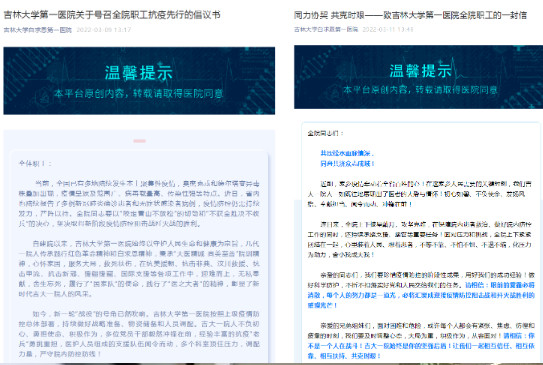Click the left paragraph beginning with 如今
This screenshot has height=365, width=543.
139,334
